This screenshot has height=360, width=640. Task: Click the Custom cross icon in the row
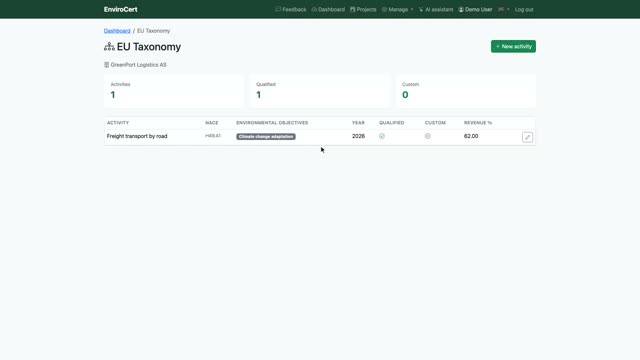click(x=427, y=136)
